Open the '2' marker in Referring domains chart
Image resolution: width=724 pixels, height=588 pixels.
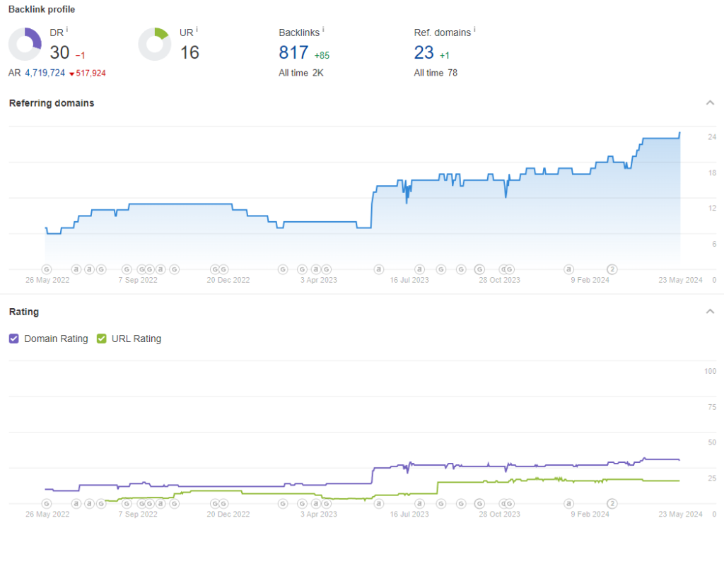pyautogui.click(x=612, y=269)
